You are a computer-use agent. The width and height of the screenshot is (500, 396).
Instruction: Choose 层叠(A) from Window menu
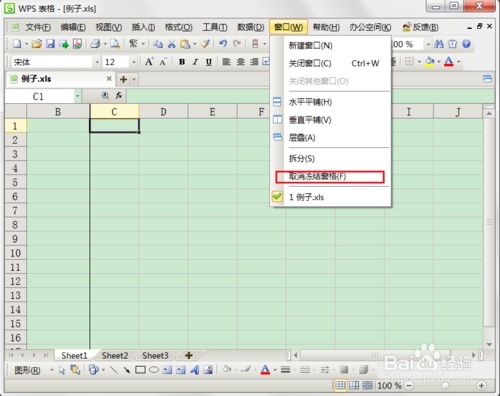(x=330, y=137)
